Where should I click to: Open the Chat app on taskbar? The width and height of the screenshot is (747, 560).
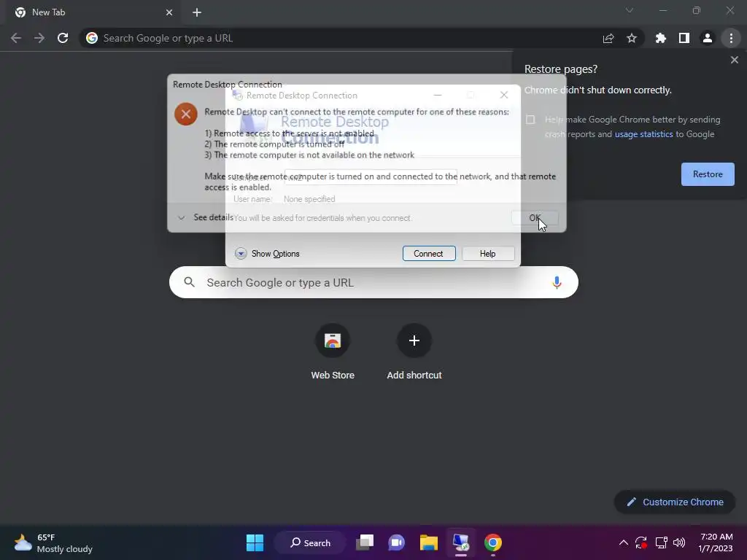(x=396, y=542)
